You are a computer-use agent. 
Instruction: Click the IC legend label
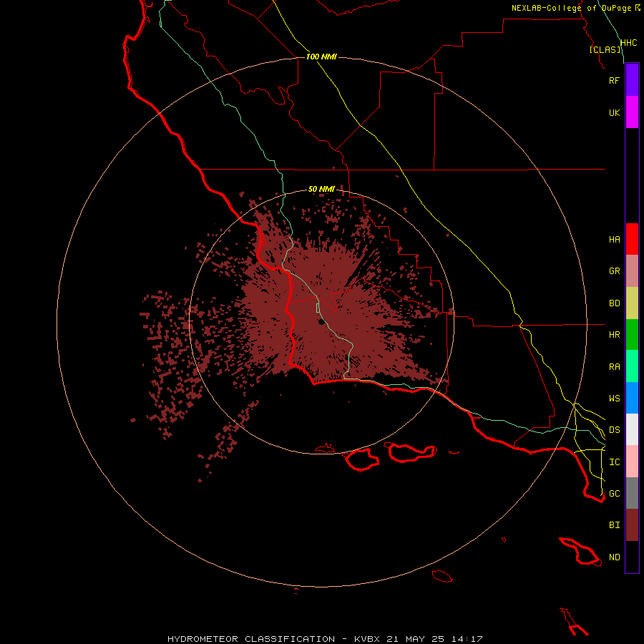614,462
